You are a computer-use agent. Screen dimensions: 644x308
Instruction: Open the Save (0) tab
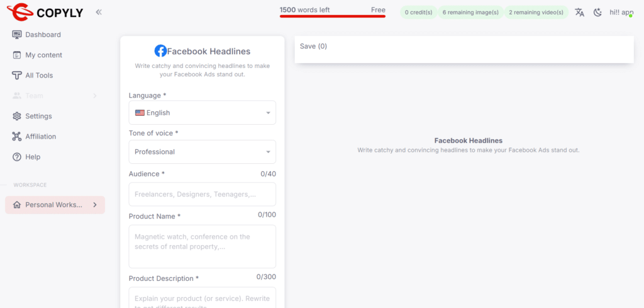(x=313, y=46)
